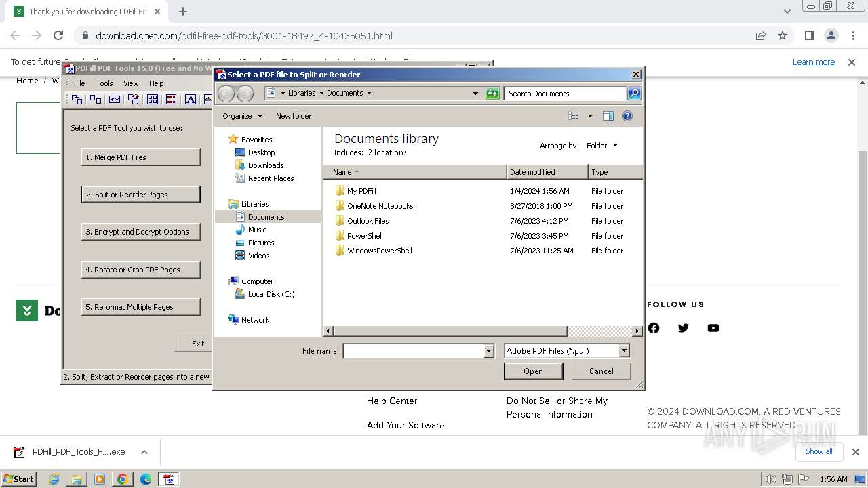This screenshot has width=868, height=488.
Task: Select the WindowsPowerShell folder
Action: pos(379,251)
